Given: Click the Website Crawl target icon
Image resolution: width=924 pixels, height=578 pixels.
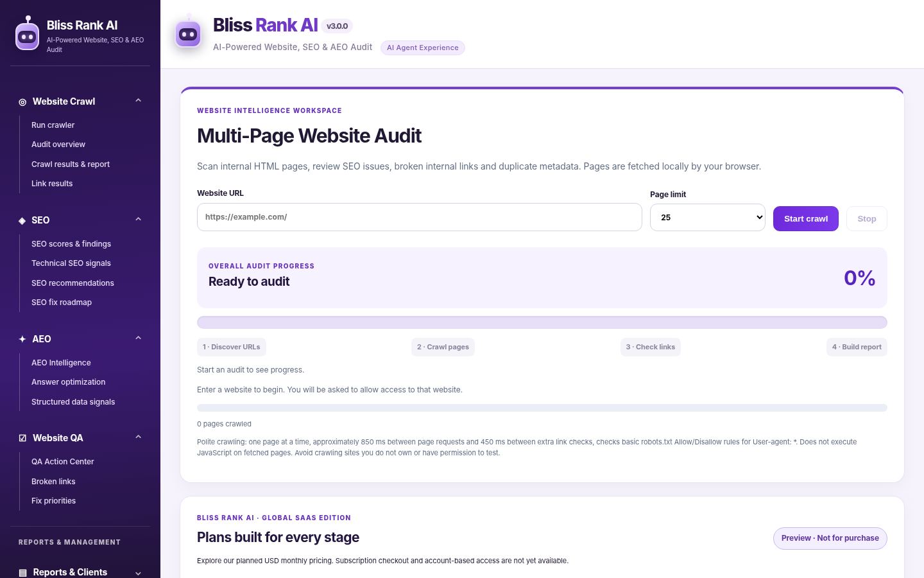Looking at the screenshot, I should [22, 102].
